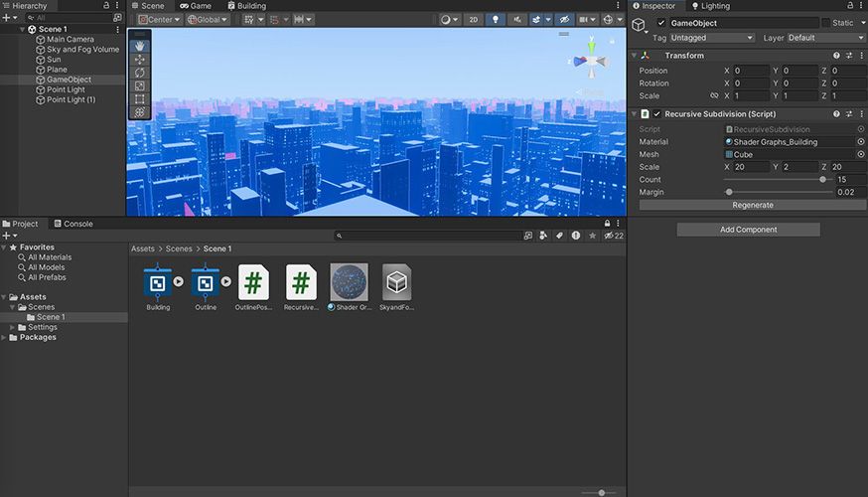Click the Add Component button
The width and height of the screenshot is (868, 497).
click(x=748, y=230)
